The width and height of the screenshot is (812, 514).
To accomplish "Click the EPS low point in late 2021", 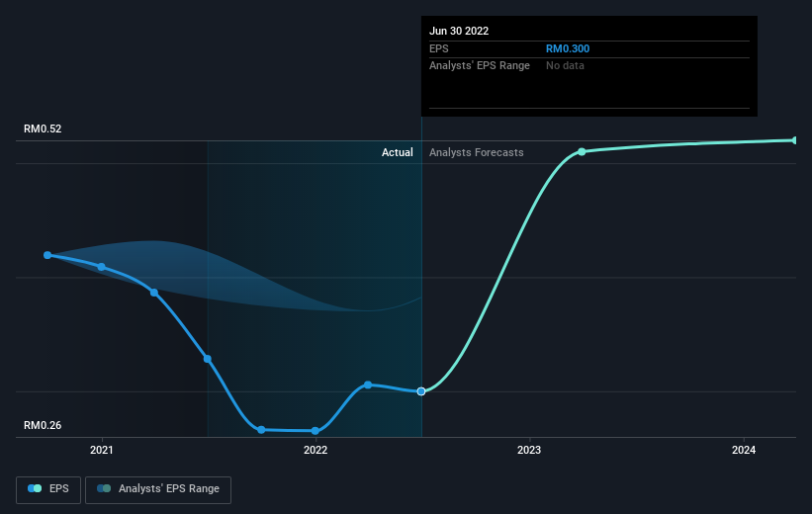I will coord(261,430).
